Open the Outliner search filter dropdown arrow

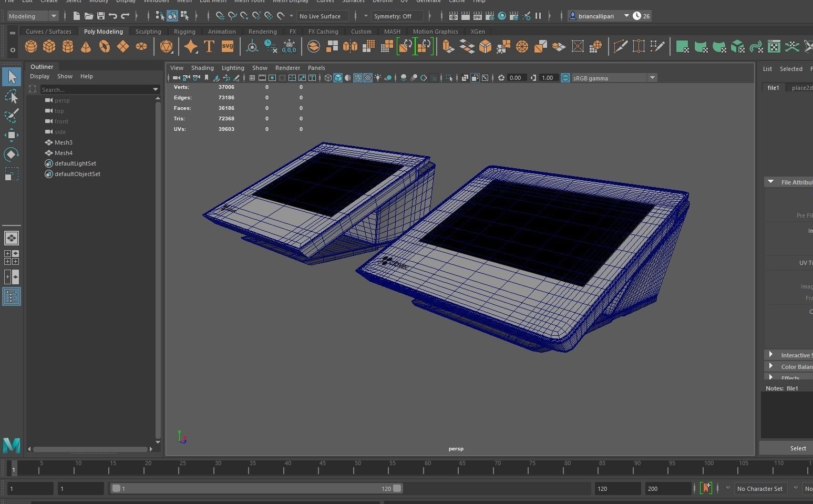(156, 89)
